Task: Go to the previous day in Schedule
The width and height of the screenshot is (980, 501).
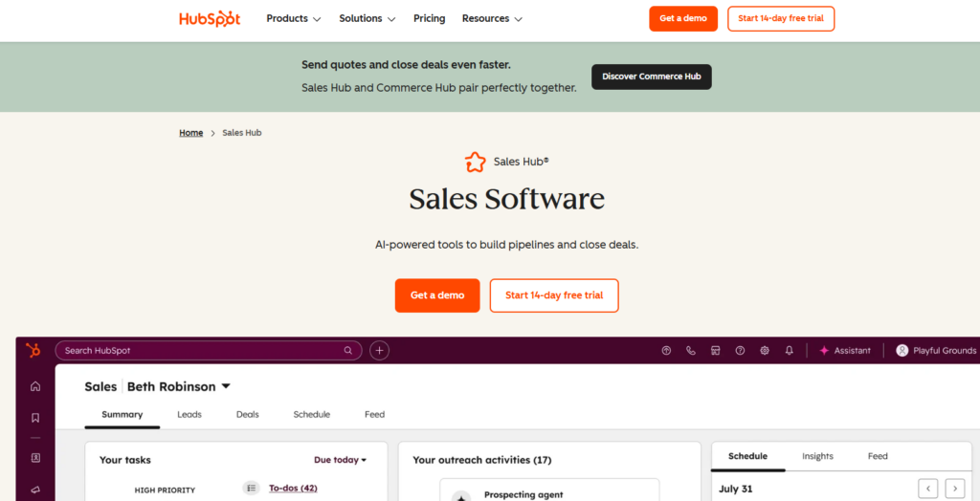Action: (x=928, y=489)
